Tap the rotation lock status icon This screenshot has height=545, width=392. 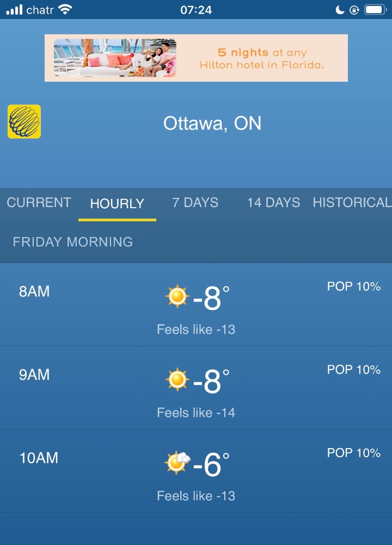point(354,10)
